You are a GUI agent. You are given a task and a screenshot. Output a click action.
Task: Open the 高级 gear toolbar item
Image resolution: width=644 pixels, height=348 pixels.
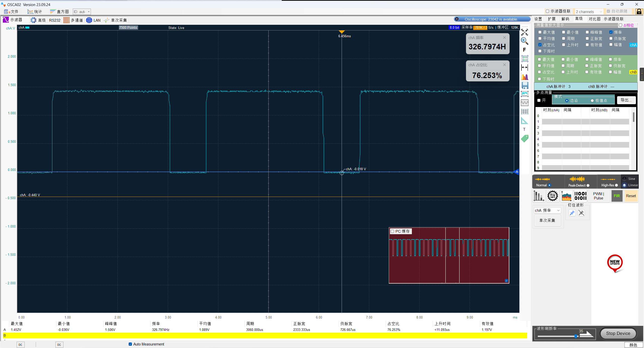[38, 20]
